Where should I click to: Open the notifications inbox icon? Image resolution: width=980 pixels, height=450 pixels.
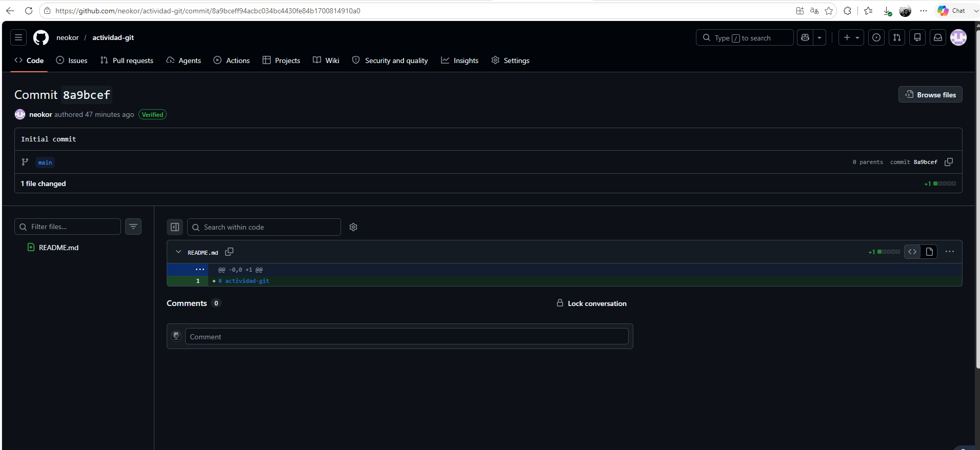pos(938,37)
